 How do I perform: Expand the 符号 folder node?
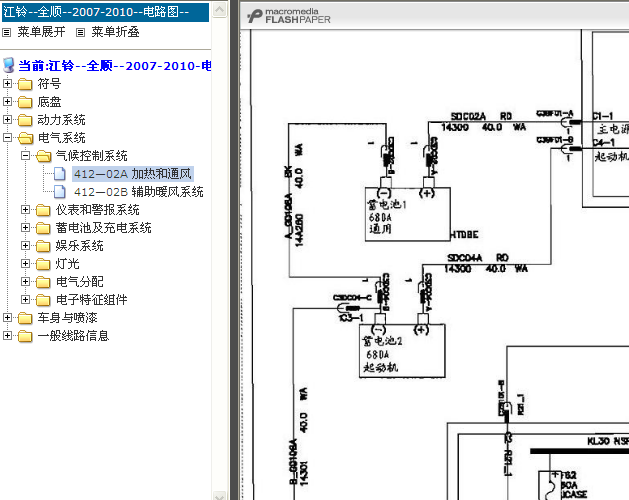pyautogui.click(x=7, y=83)
